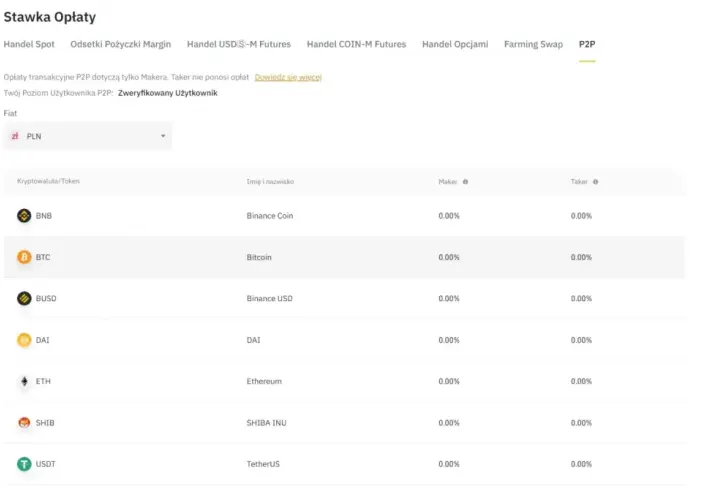Click the Maker column header
The width and height of the screenshot is (720, 500).
(x=448, y=182)
